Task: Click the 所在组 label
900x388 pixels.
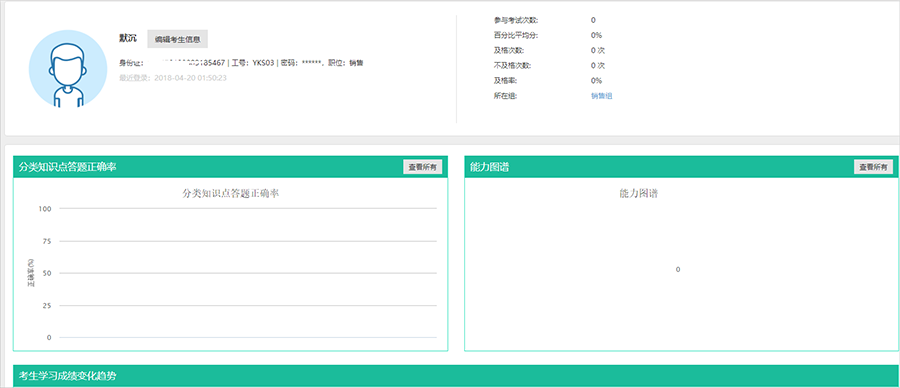Action: click(505, 96)
